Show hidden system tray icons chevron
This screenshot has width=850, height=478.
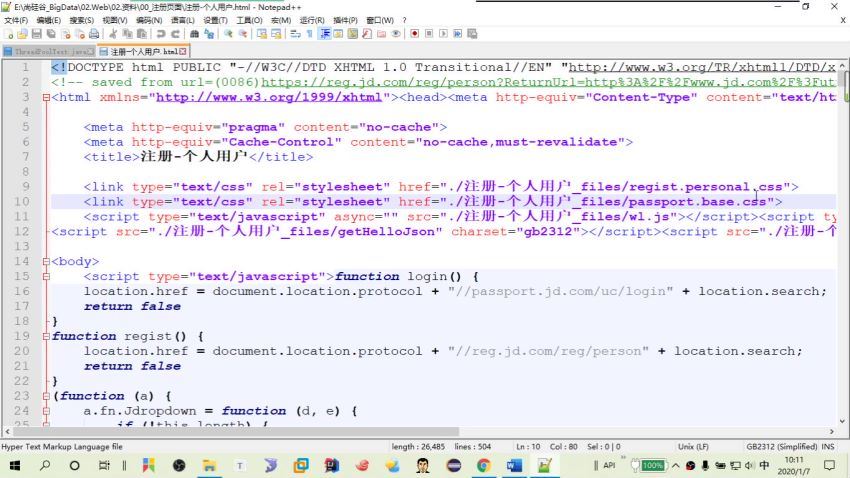[x=675, y=466]
